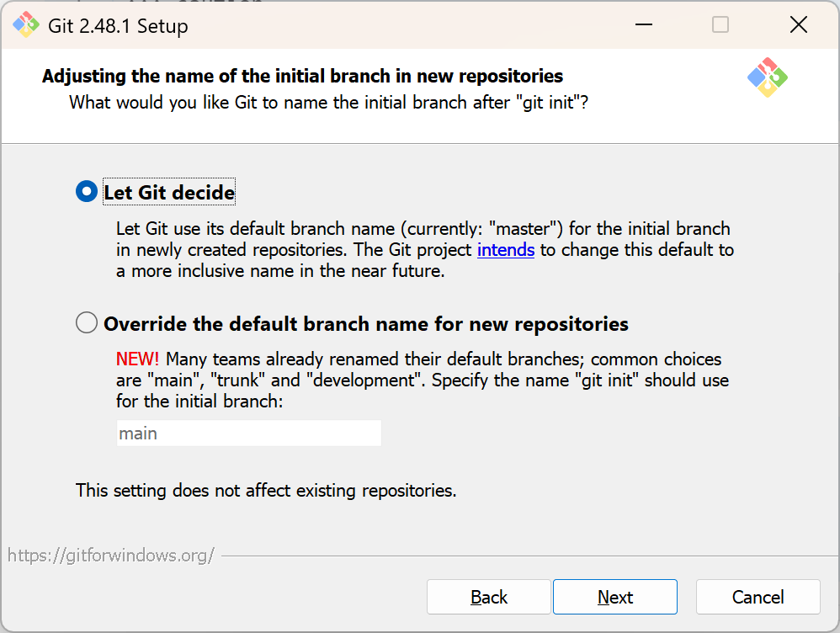The height and width of the screenshot is (633, 840).
Task: Click the Git logo in the title bar
Action: pyautogui.click(x=26, y=25)
